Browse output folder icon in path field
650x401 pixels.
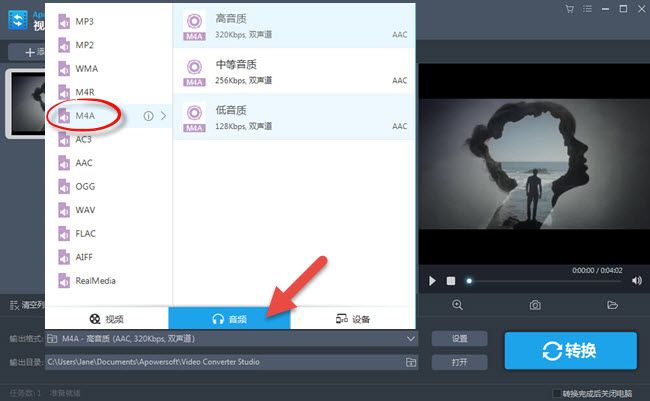(411, 362)
